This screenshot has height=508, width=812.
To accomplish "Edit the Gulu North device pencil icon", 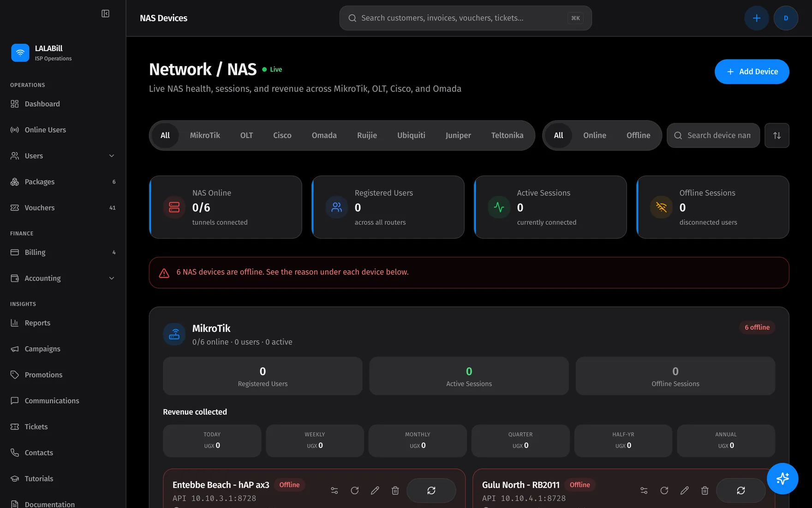I will click(685, 490).
